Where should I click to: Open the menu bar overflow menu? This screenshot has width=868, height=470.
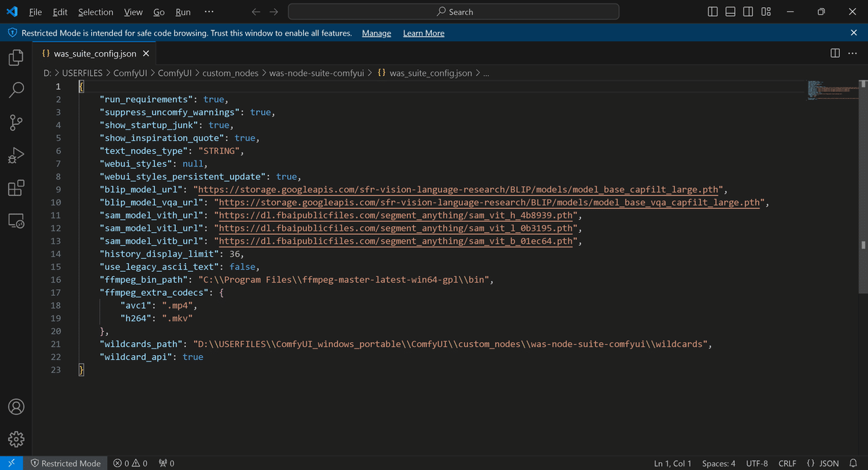tap(209, 12)
